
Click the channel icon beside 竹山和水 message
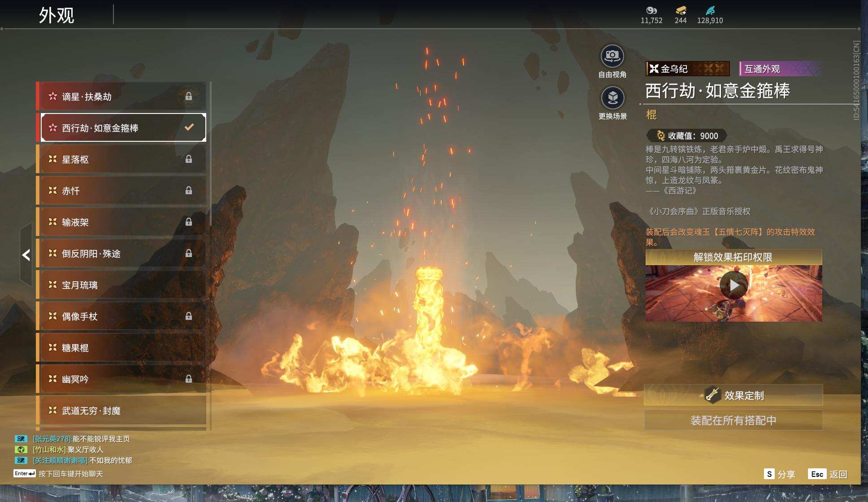tap(21, 450)
